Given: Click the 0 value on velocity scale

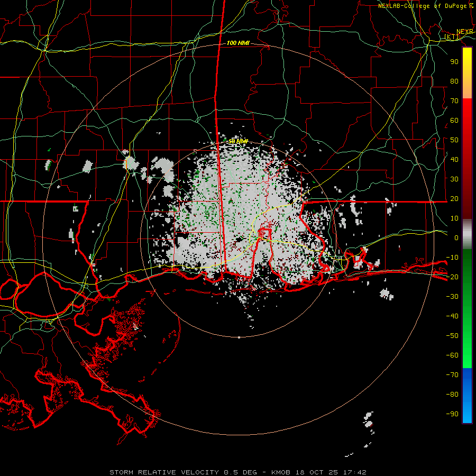Looking at the screenshot, I should tap(456, 238).
